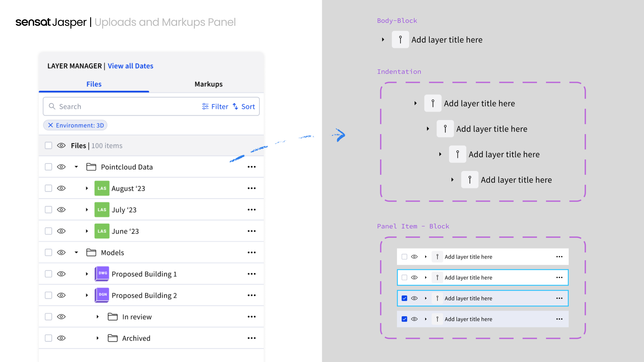Click the Filter button
This screenshot has width=644, height=362.
click(x=215, y=107)
